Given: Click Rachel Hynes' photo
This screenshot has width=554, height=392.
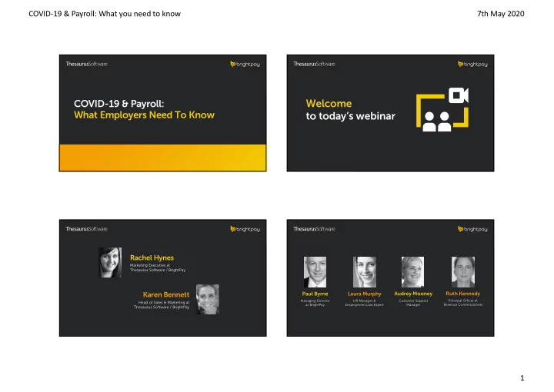Looking at the screenshot, I should coord(110,262).
